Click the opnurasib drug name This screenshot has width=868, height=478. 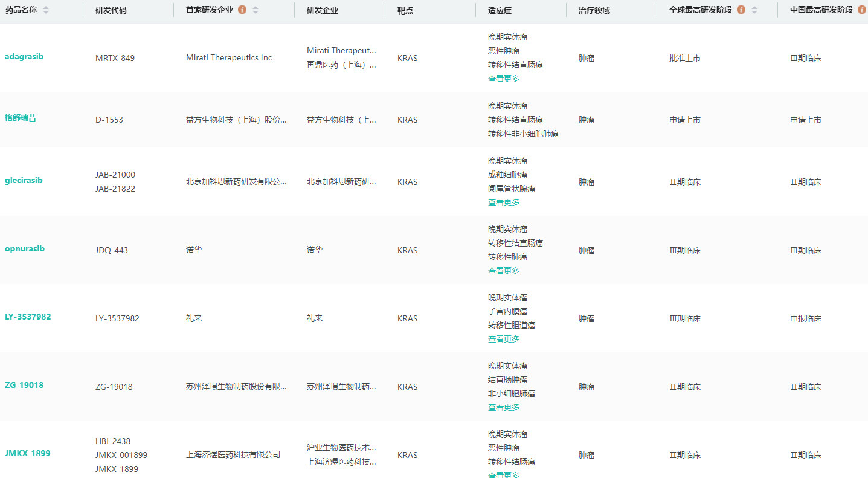point(25,249)
